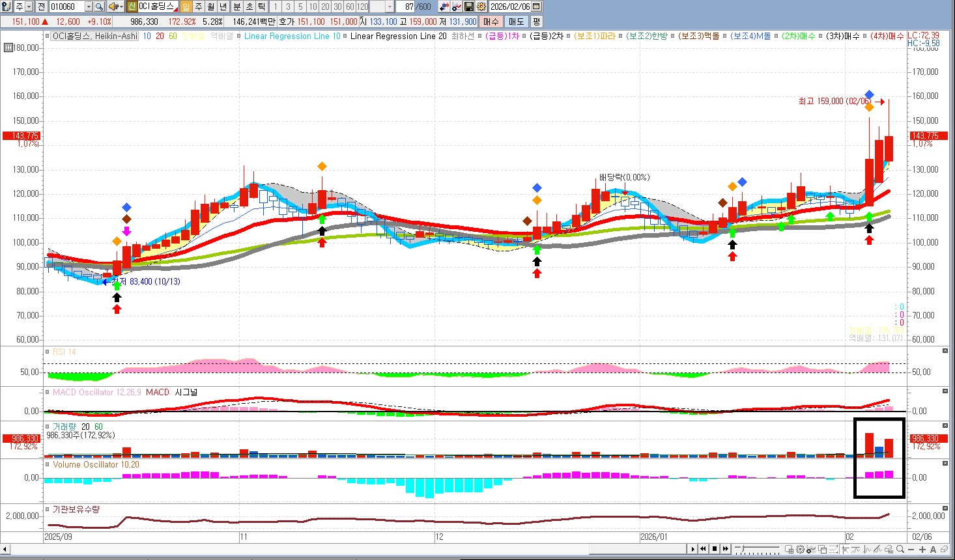
Task: Click the (보조1)파라 legend label
Action: click(x=594, y=36)
